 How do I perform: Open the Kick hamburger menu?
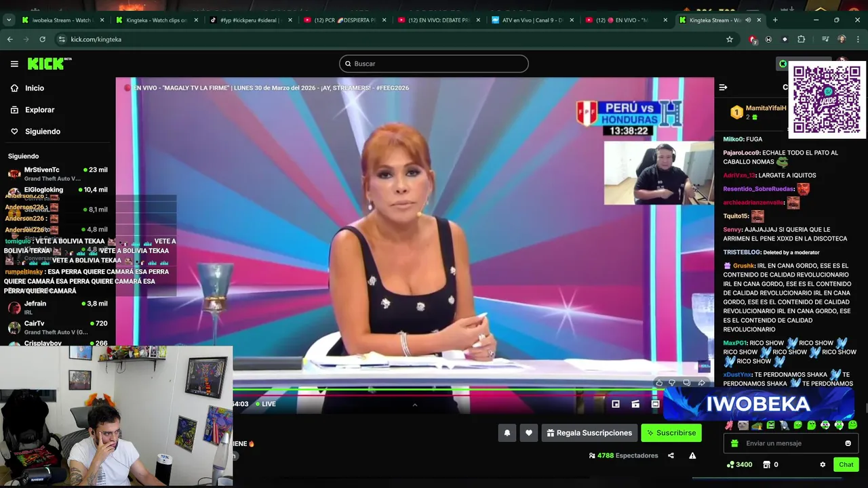14,64
